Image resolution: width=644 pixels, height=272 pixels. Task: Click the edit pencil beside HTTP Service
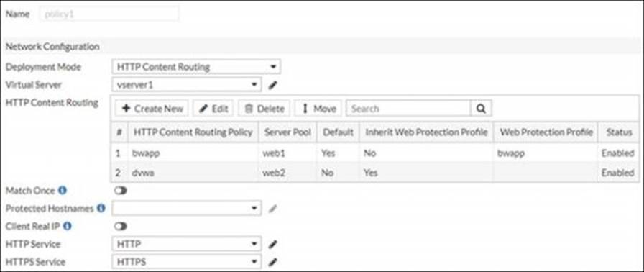pos(272,245)
